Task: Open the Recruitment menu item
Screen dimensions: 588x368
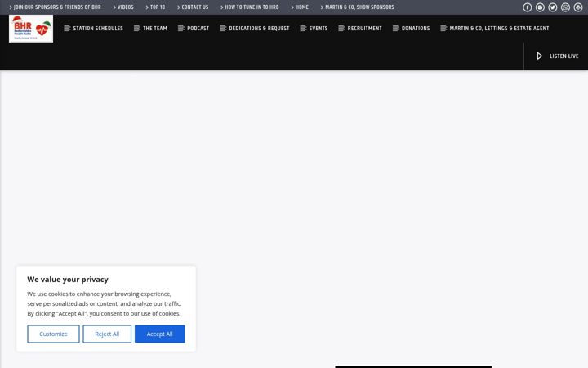Action: 360,28
